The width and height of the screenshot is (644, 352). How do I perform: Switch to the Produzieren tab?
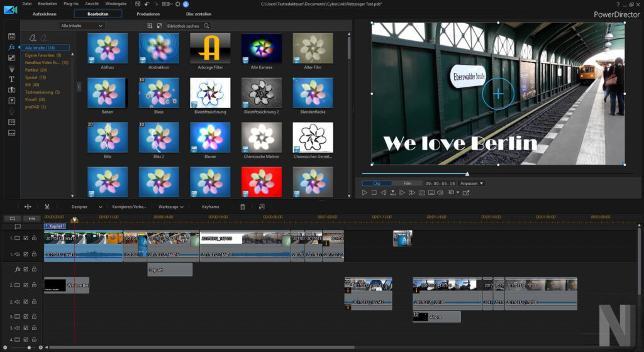click(x=148, y=14)
